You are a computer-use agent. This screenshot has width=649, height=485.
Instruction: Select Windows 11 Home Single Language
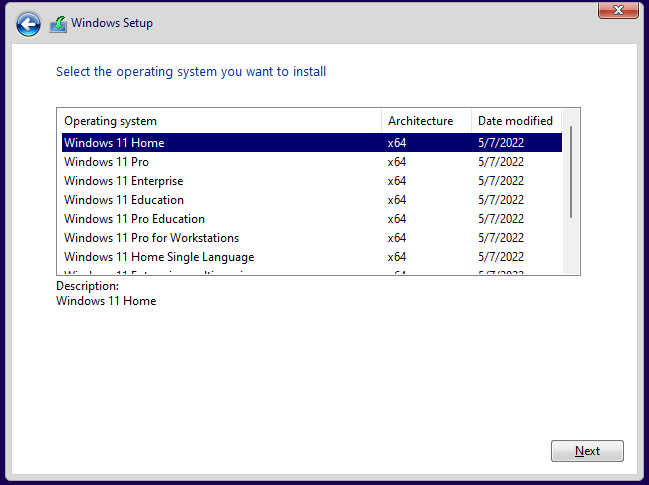(159, 257)
